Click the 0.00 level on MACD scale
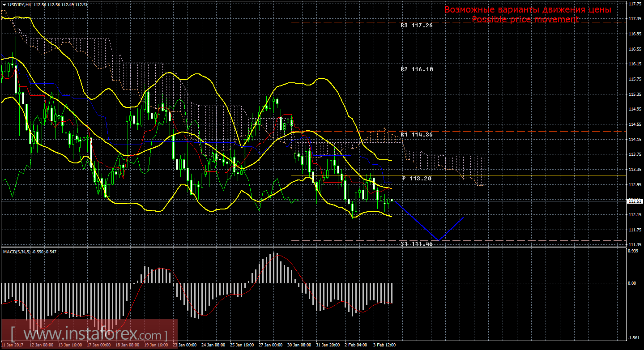644x350 pixels. pyautogui.click(x=631, y=283)
